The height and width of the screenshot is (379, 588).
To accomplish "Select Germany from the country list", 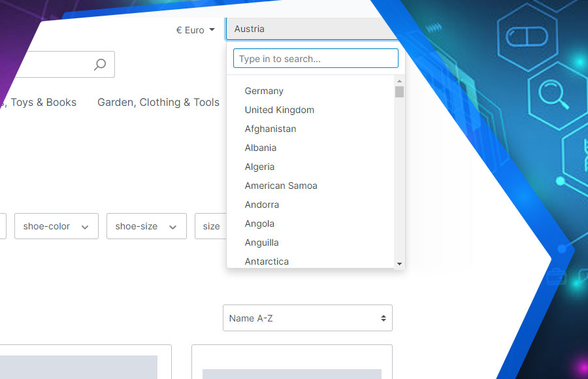I will click(x=264, y=91).
